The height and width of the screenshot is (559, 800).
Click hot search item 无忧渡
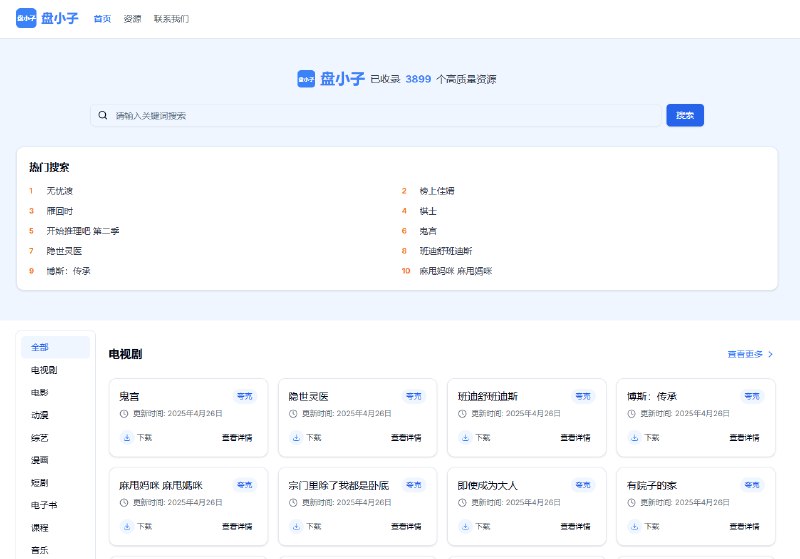coord(60,191)
